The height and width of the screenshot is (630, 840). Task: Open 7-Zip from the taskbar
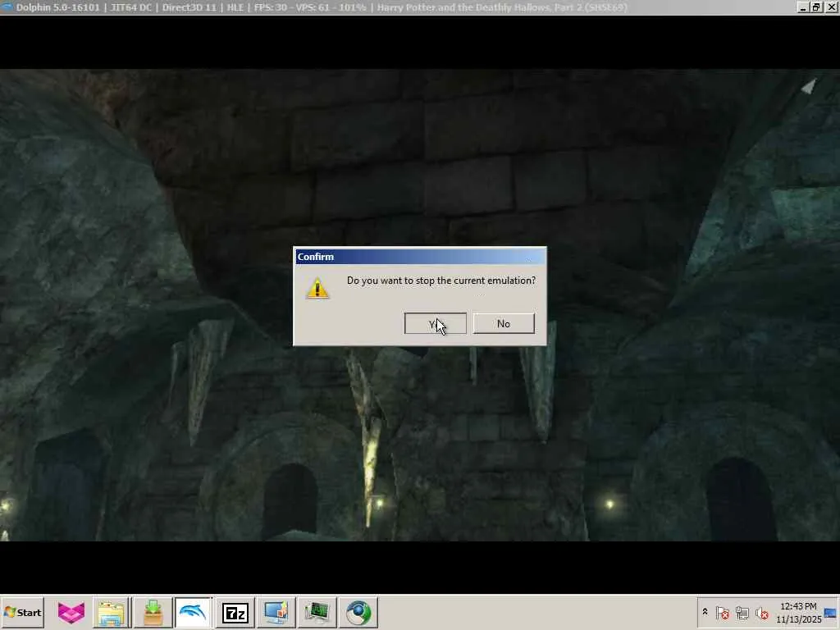(x=235, y=612)
